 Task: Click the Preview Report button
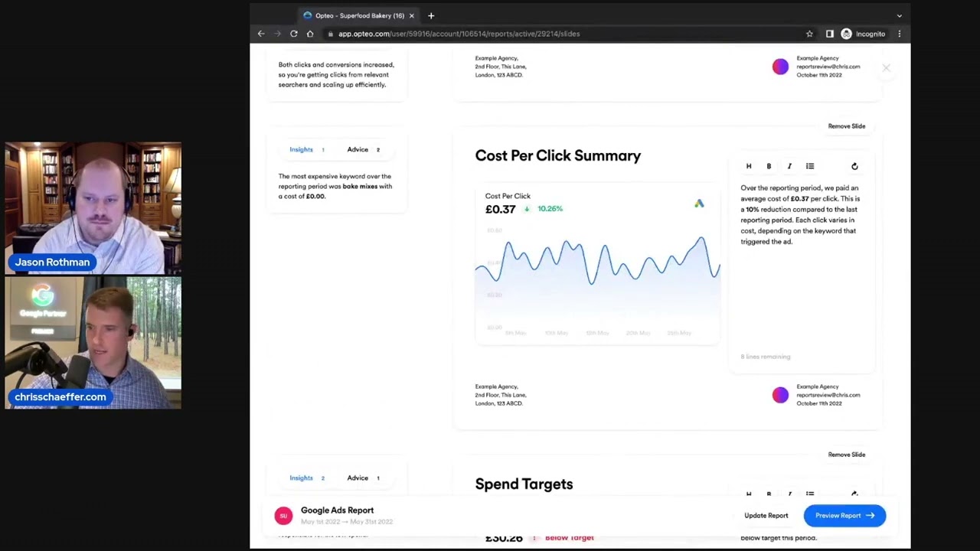(x=844, y=515)
